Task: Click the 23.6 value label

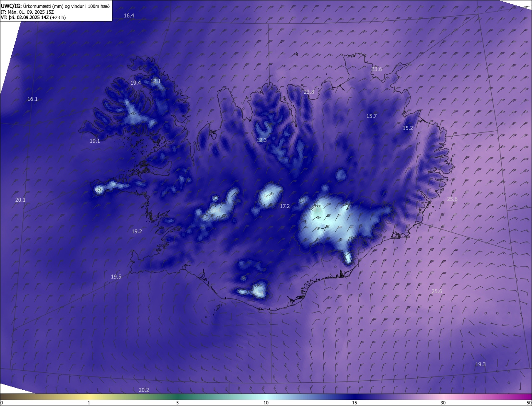Action: click(x=377, y=69)
